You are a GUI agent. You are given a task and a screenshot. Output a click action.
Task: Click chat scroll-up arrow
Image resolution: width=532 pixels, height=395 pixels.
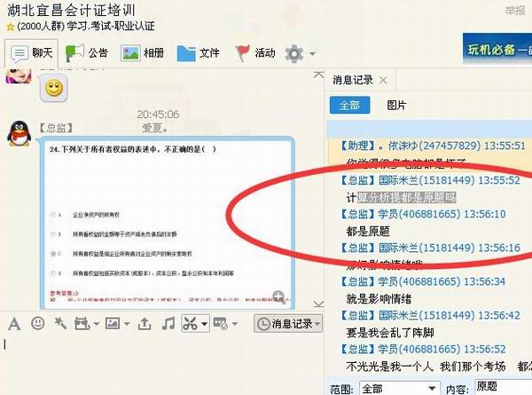coord(318,75)
